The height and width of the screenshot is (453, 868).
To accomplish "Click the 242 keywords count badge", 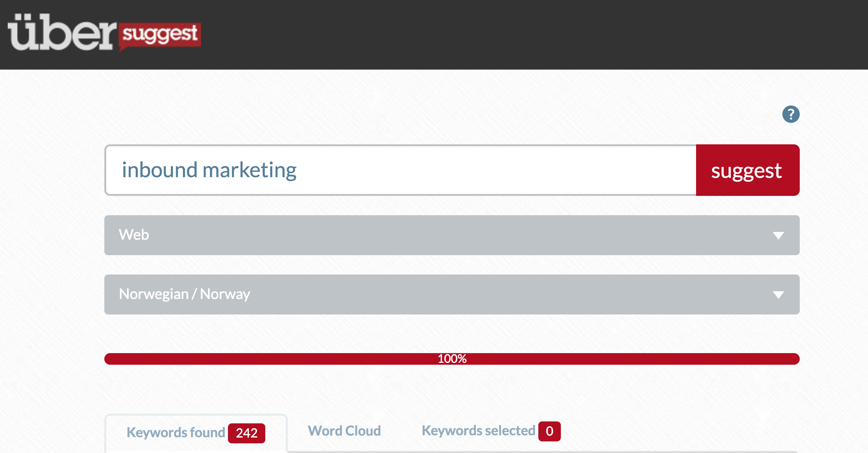I will point(246,433).
